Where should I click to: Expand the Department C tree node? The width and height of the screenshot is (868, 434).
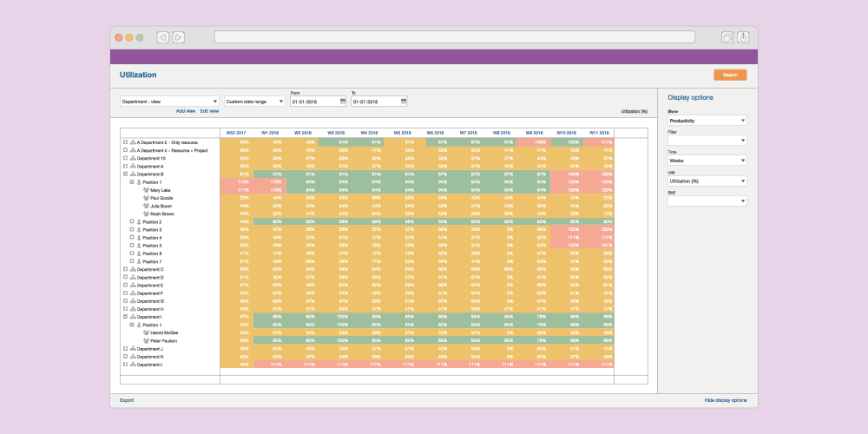[x=125, y=269]
